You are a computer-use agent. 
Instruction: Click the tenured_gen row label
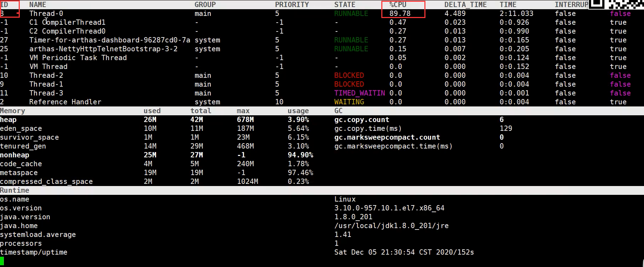pyautogui.click(x=23, y=146)
